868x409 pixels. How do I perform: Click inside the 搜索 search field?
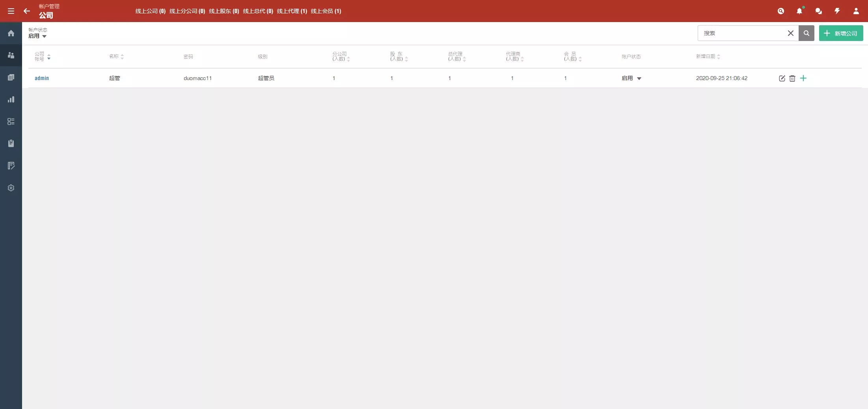tap(741, 33)
